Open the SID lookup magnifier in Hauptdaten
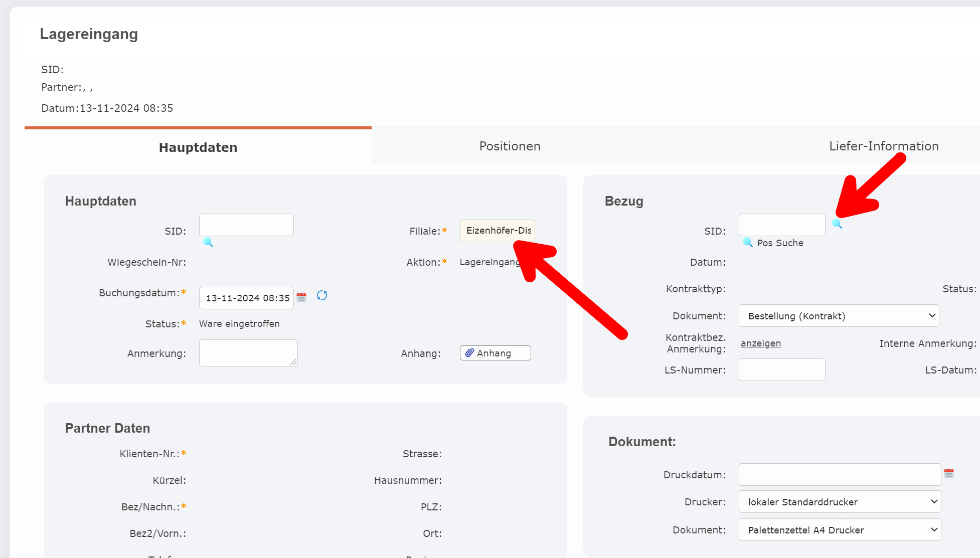The height and width of the screenshot is (558, 980). (208, 243)
